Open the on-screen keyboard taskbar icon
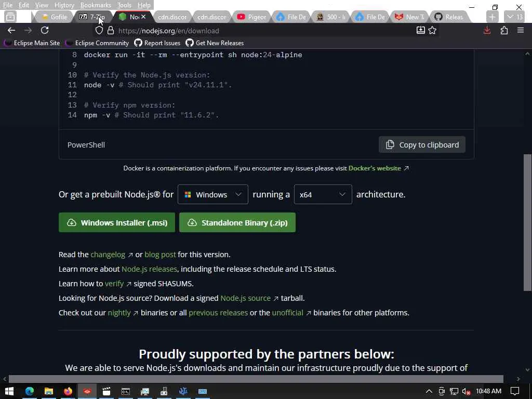Screen dimensions: 532x399 pos(203,391)
